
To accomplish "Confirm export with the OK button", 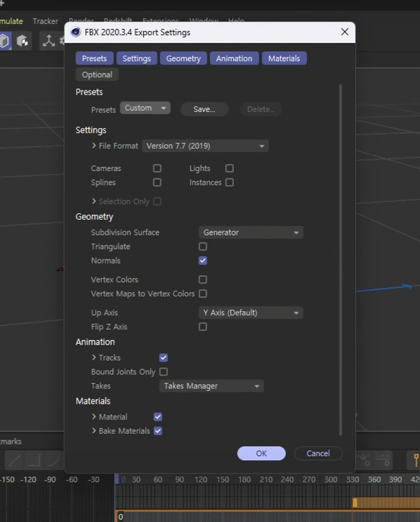I will (x=261, y=453).
